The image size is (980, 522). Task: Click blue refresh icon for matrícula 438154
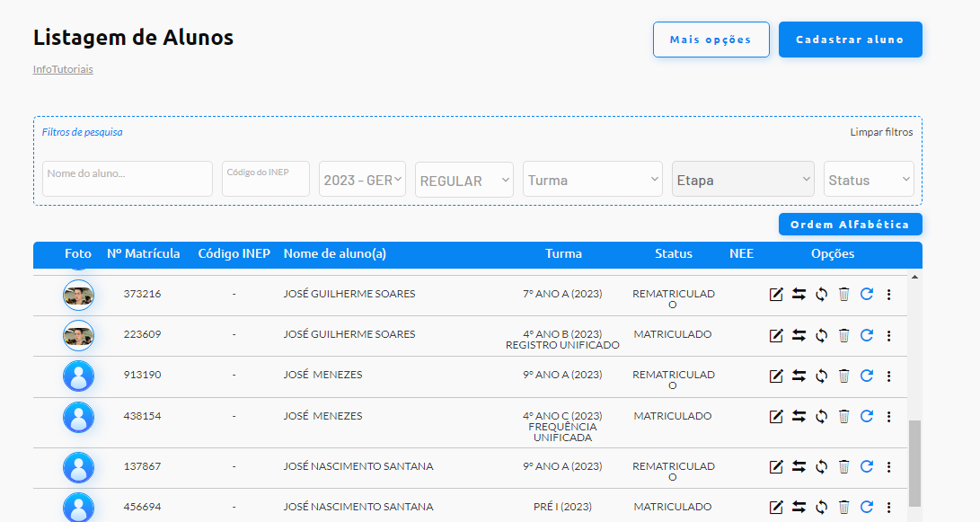[x=866, y=416]
